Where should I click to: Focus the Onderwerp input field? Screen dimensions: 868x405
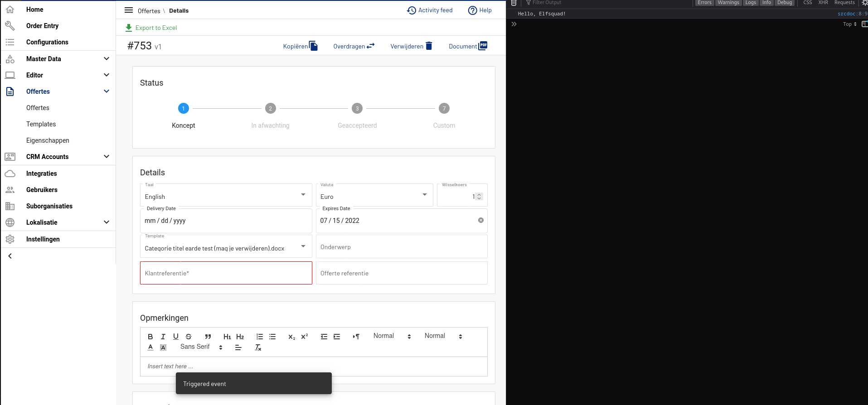click(402, 247)
